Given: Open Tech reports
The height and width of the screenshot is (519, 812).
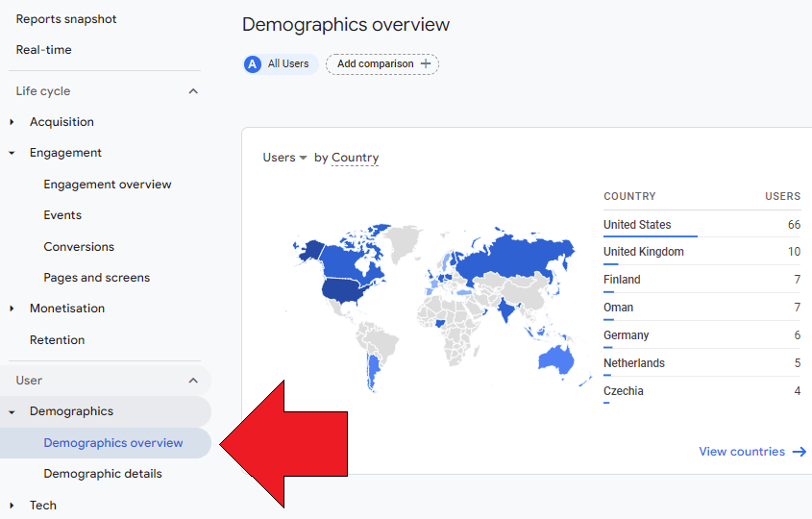Looking at the screenshot, I should [x=43, y=505].
